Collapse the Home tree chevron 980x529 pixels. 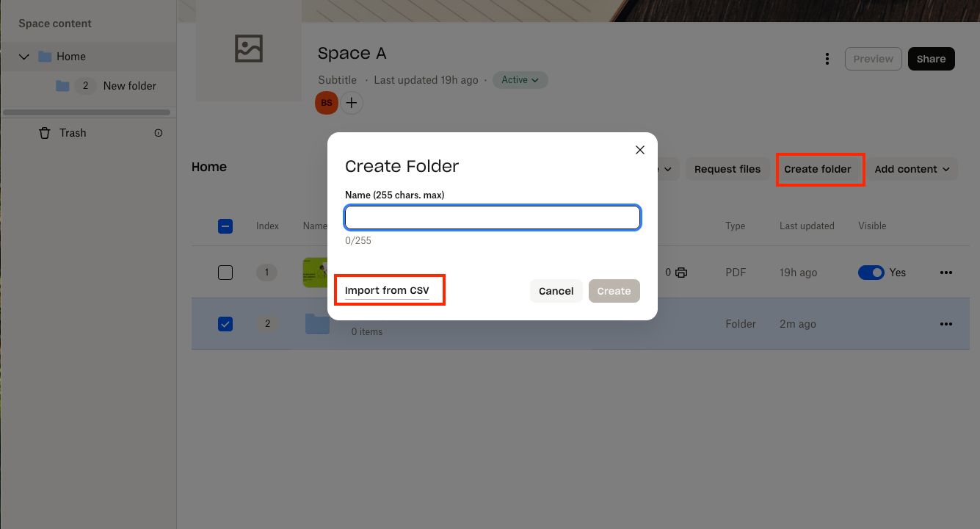pyautogui.click(x=24, y=57)
